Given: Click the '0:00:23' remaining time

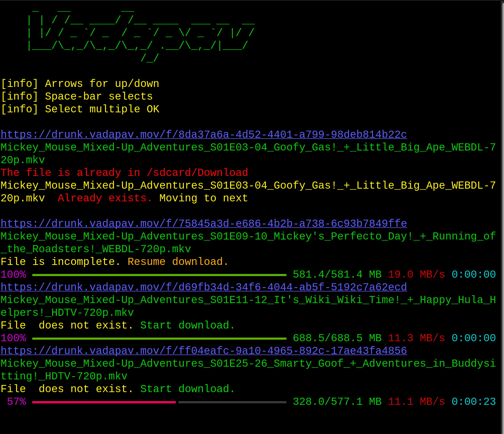Looking at the screenshot, I should coord(474,402).
